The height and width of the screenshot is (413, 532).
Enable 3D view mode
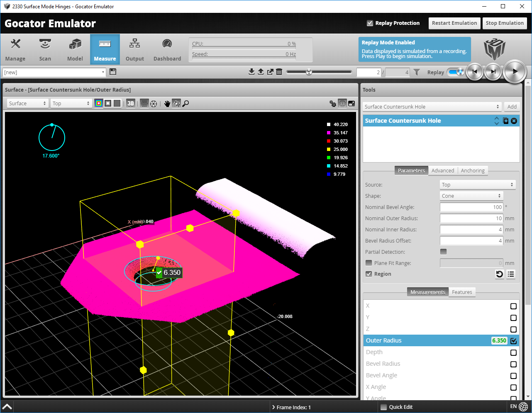click(130, 103)
